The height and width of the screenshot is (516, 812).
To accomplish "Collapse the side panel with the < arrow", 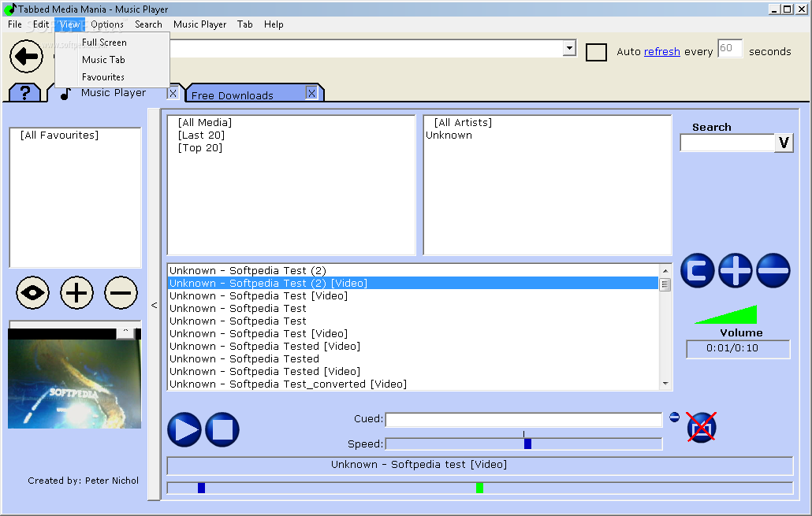I will pos(154,305).
